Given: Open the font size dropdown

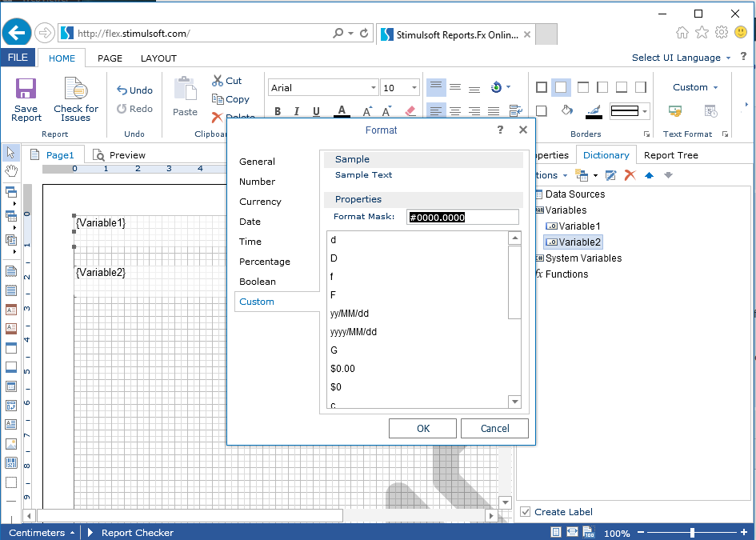Looking at the screenshot, I should pyautogui.click(x=400, y=88).
